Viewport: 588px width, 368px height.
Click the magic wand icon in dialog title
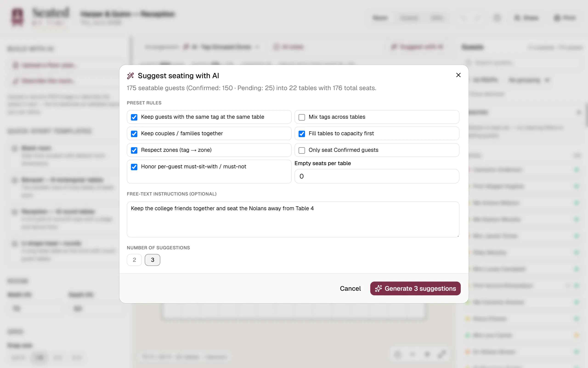pyautogui.click(x=130, y=76)
